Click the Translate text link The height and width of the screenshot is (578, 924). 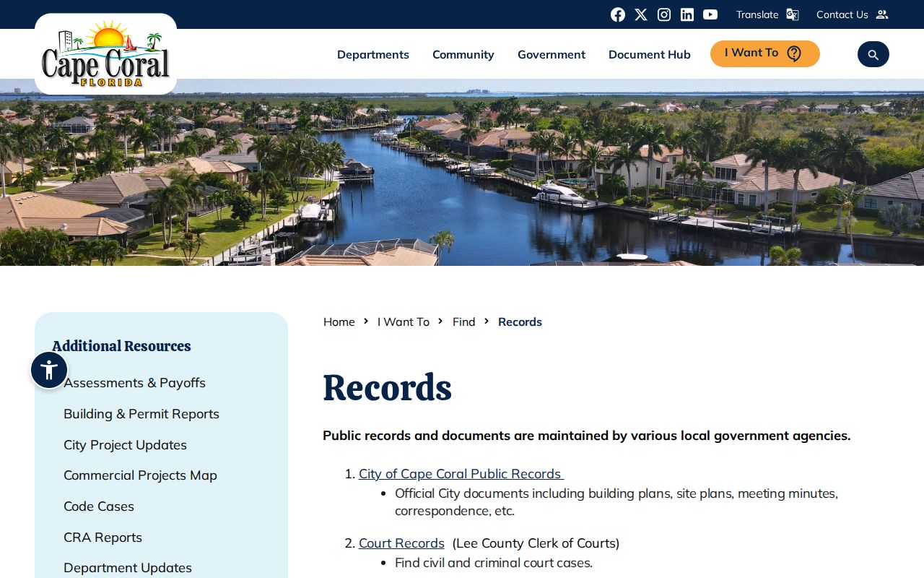pyautogui.click(x=757, y=14)
